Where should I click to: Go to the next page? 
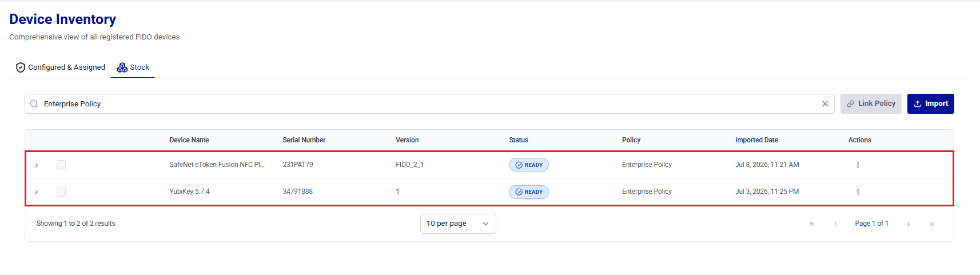coord(908,224)
